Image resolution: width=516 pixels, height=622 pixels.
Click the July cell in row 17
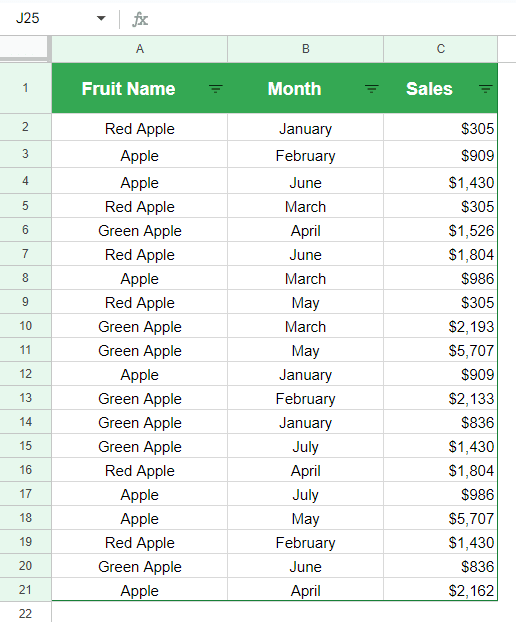[x=305, y=494]
